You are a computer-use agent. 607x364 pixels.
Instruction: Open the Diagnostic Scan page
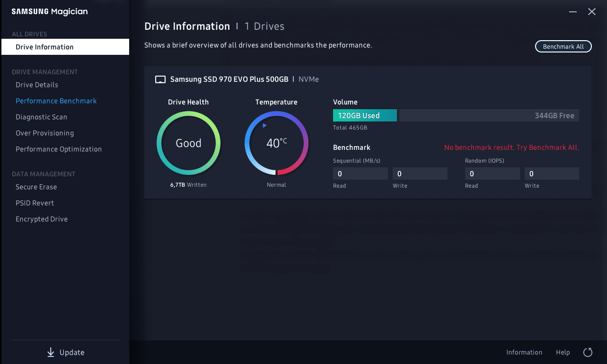click(x=42, y=117)
